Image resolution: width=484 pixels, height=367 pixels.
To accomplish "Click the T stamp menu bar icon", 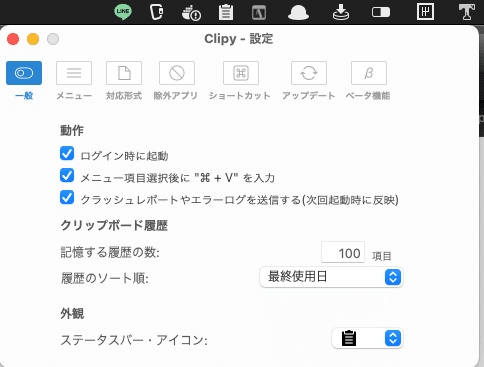I will [x=466, y=12].
